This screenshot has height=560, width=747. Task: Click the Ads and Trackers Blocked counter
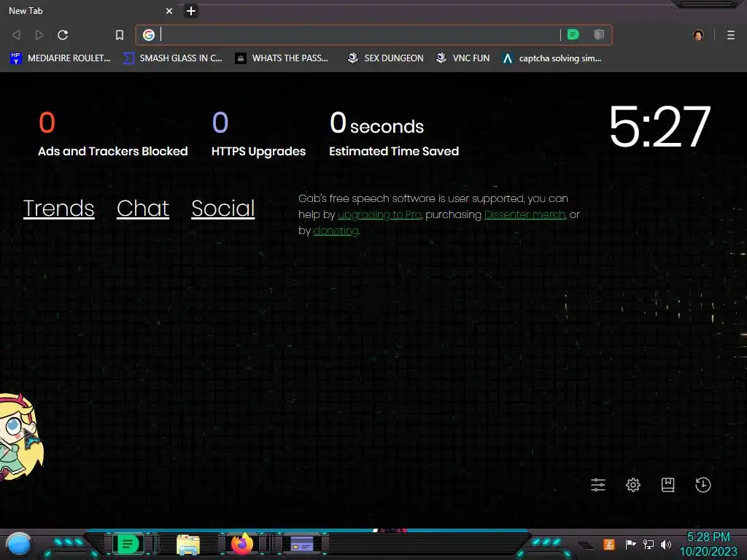point(112,133)
